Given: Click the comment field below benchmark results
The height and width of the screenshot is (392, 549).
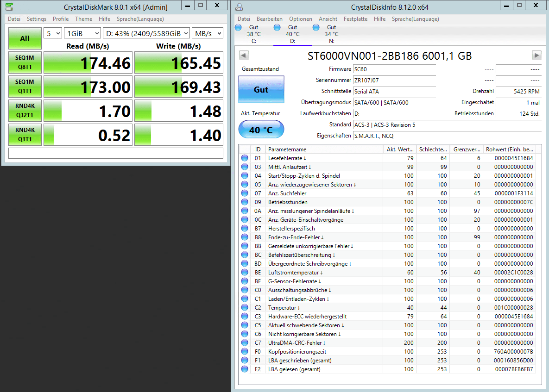Looking at the screenshot, I should point(115,153).
